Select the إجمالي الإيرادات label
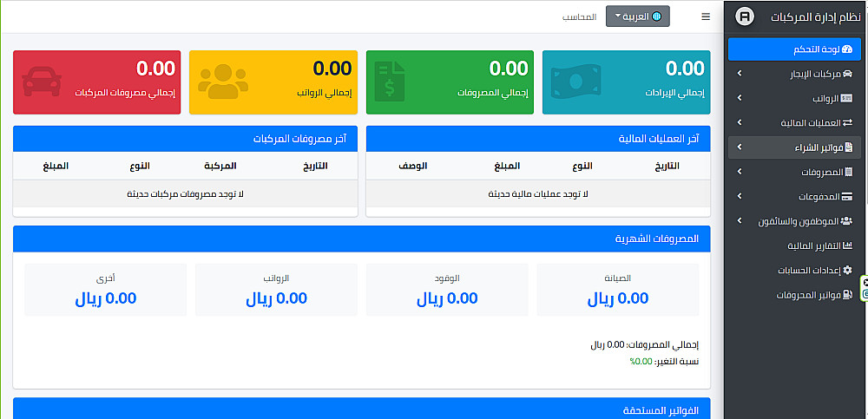The height and width of the screenshot is (419, 868). coord(674,93)
